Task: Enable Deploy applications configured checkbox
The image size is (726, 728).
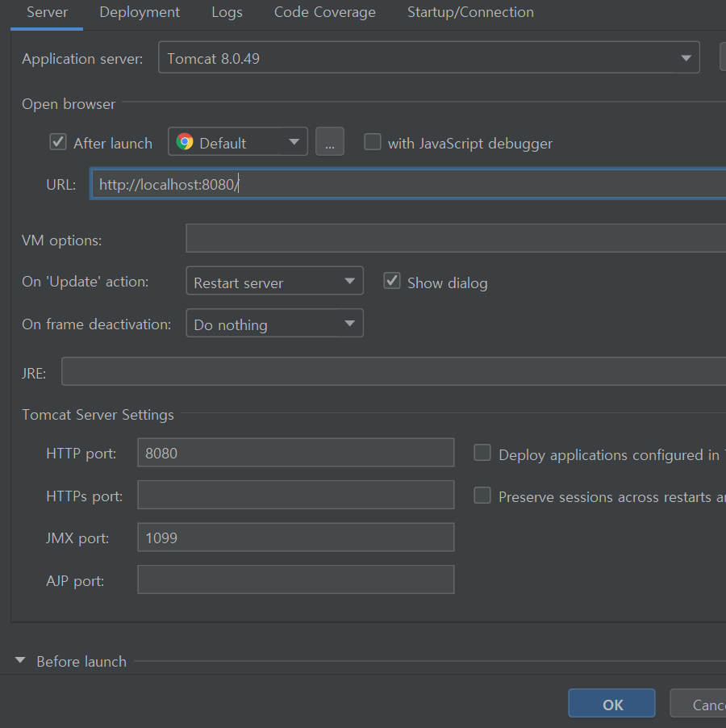Action: pos(482,453)
